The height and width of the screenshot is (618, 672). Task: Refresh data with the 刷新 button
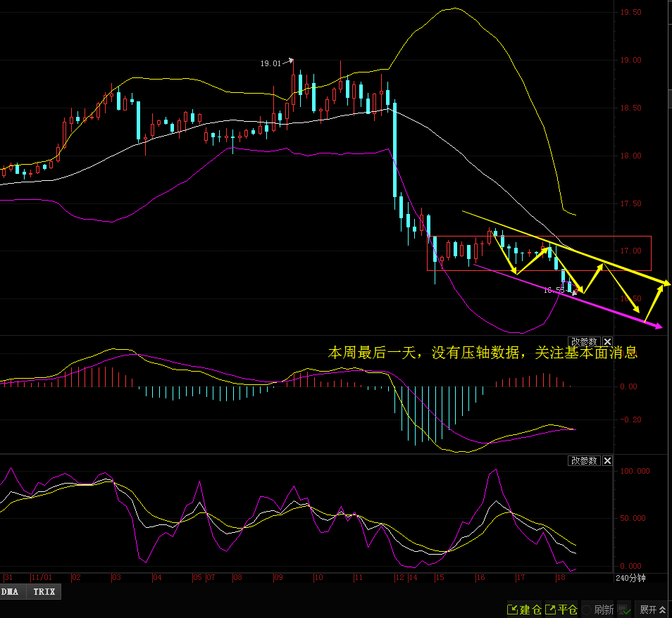tap(599, 609)
